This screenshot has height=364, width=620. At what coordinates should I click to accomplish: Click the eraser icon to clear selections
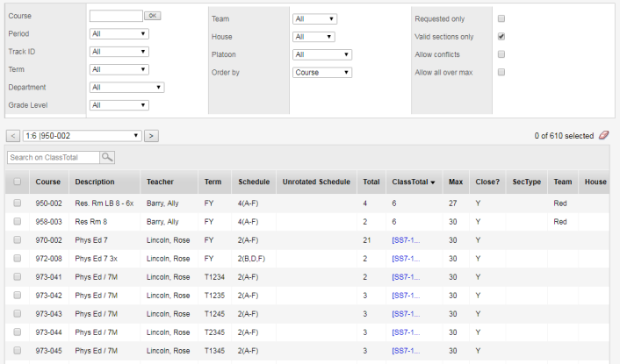click(603, 136)
